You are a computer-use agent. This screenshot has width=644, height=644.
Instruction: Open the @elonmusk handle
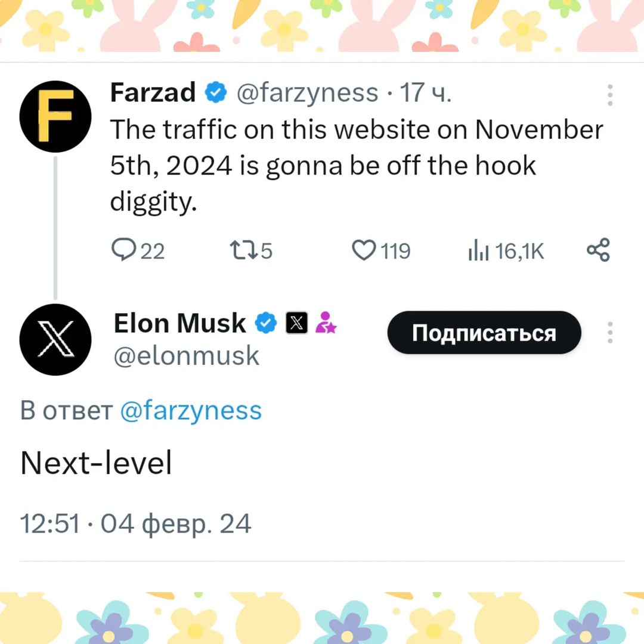[187, 355]
